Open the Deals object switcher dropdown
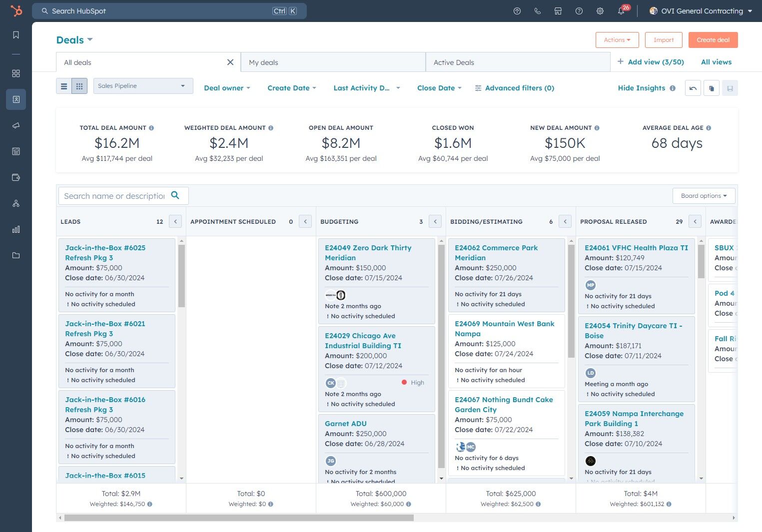The width and height of the screenshot is (762, 532). click(74, 40)
